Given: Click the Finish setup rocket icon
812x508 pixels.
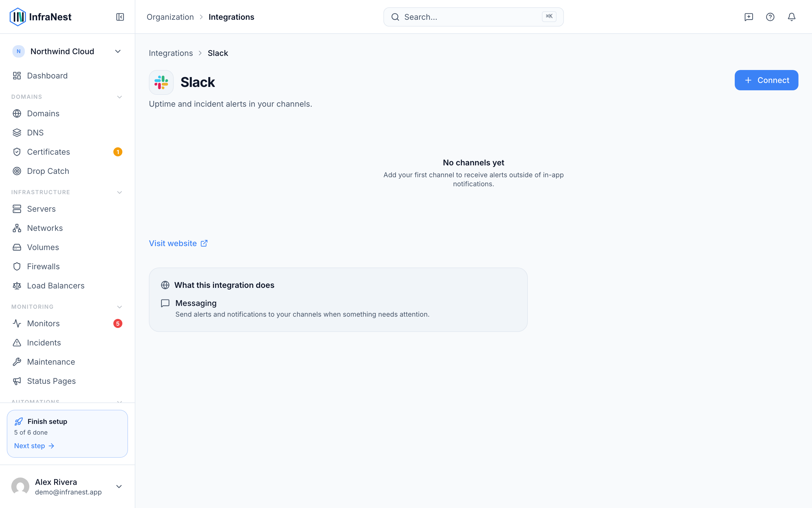Looking at the screenshot, I should [19, 421].
